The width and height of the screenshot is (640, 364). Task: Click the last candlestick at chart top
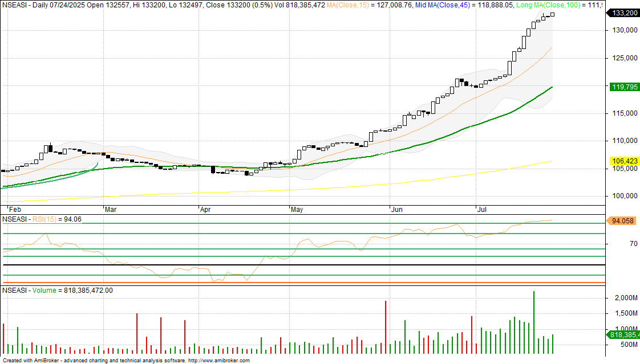[553, 15]
